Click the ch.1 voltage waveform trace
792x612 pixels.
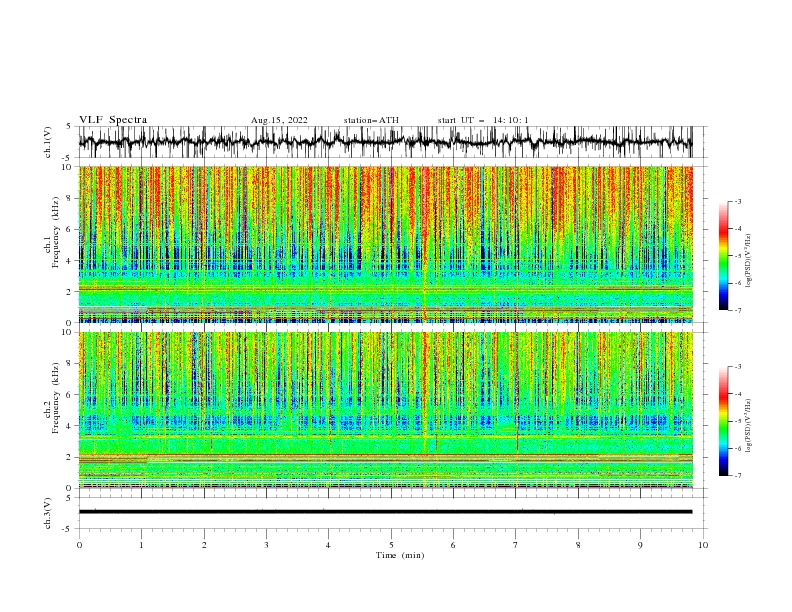click(x=385, y=142)
